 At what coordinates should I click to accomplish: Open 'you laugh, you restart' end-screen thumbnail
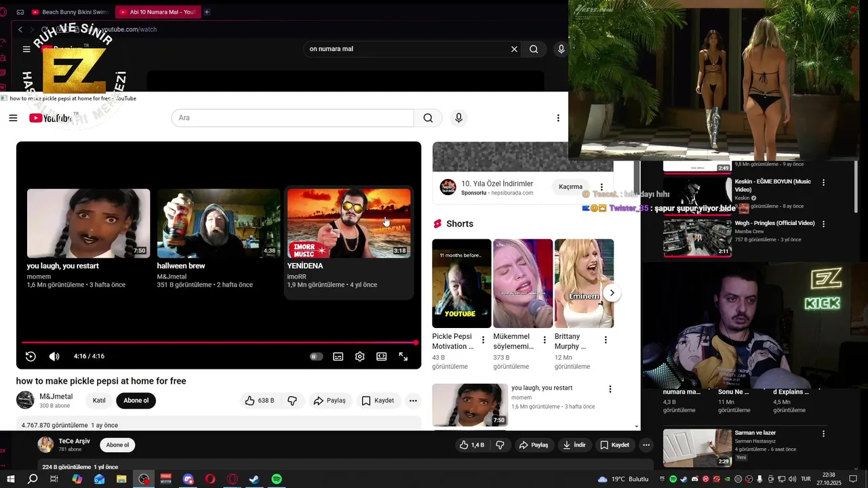[88, 224]
